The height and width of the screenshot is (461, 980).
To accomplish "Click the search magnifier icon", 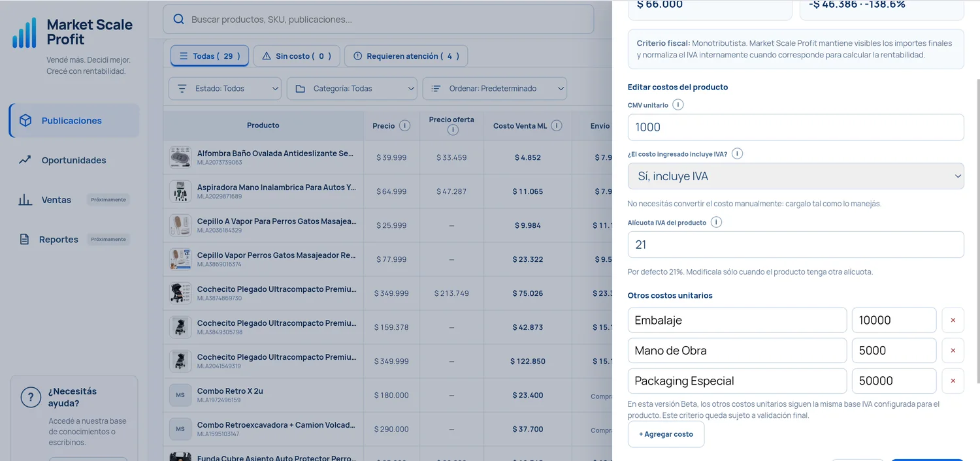I will (178, 20).
